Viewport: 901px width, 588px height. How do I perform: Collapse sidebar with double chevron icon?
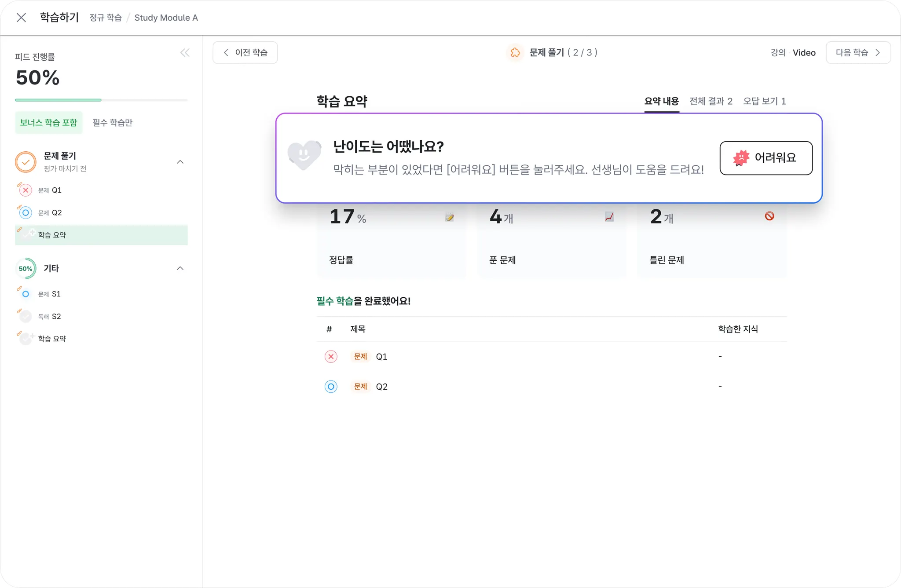click(x=185, y=53)
